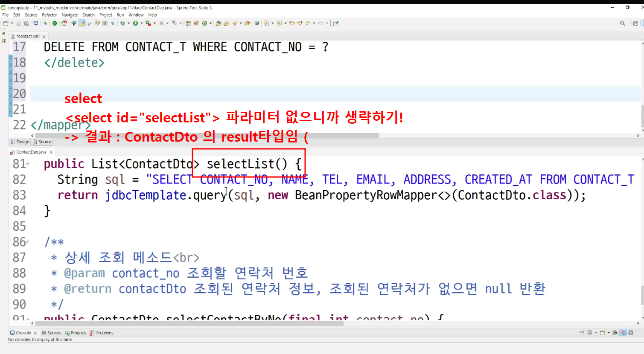Switch to the Source tab

coord(42,142)
